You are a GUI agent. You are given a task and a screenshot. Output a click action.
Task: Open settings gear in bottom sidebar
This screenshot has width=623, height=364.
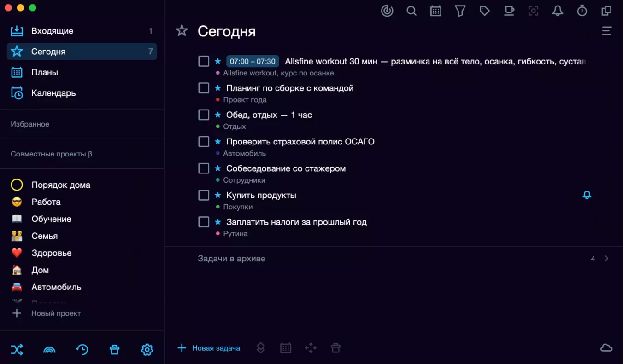pyautogui.click(x=147, y=350)
